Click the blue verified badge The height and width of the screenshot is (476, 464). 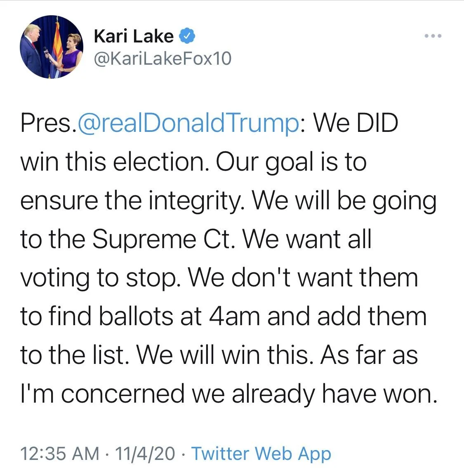click(186, 36)
